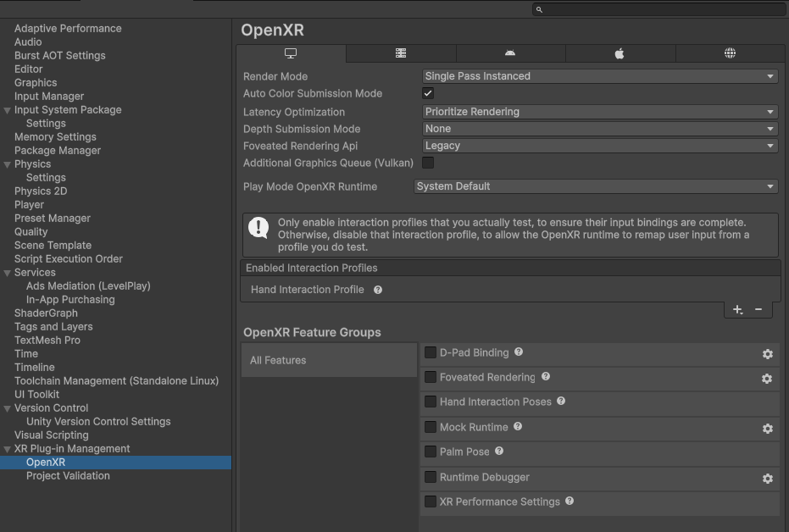
Task: Open Adaptive Performance settings
Action: tap(68, 29)
